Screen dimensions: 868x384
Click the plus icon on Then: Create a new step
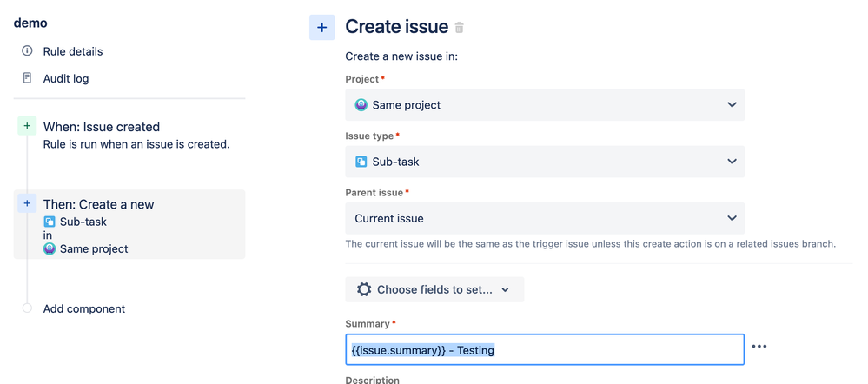tap(27, 203)
